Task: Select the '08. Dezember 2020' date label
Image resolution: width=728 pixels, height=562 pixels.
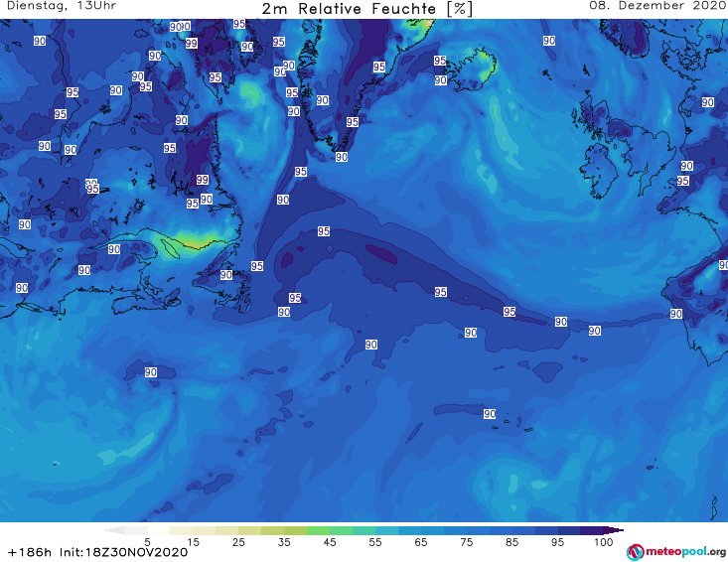Action: click(x=656, y=6)
